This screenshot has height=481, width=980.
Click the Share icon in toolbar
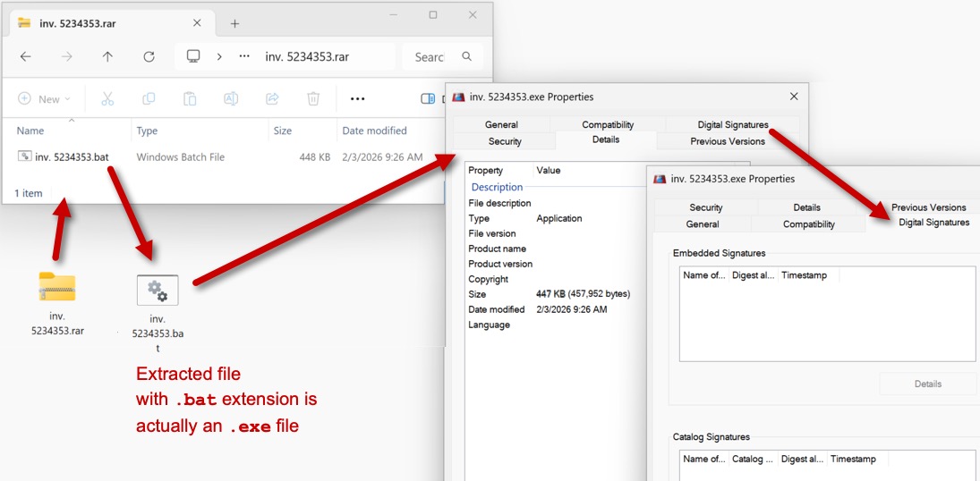click(x=272, y=98)
